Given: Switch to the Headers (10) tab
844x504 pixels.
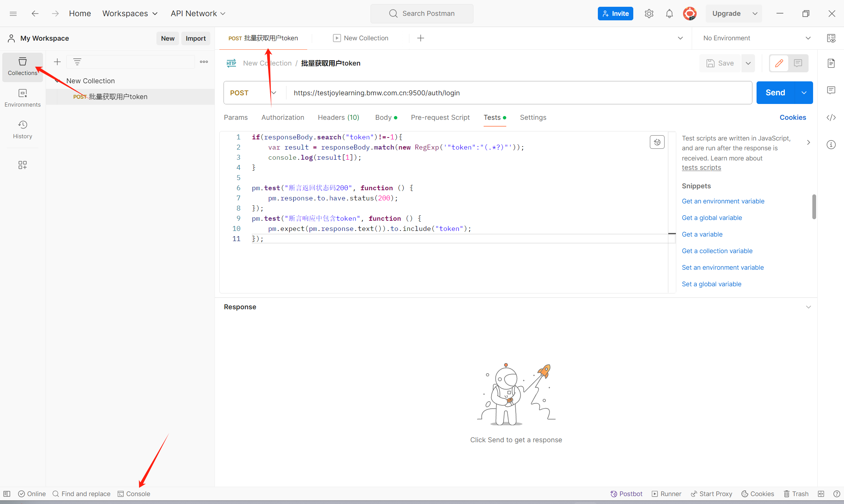Looking at the screenshot, I should [338, 118].
